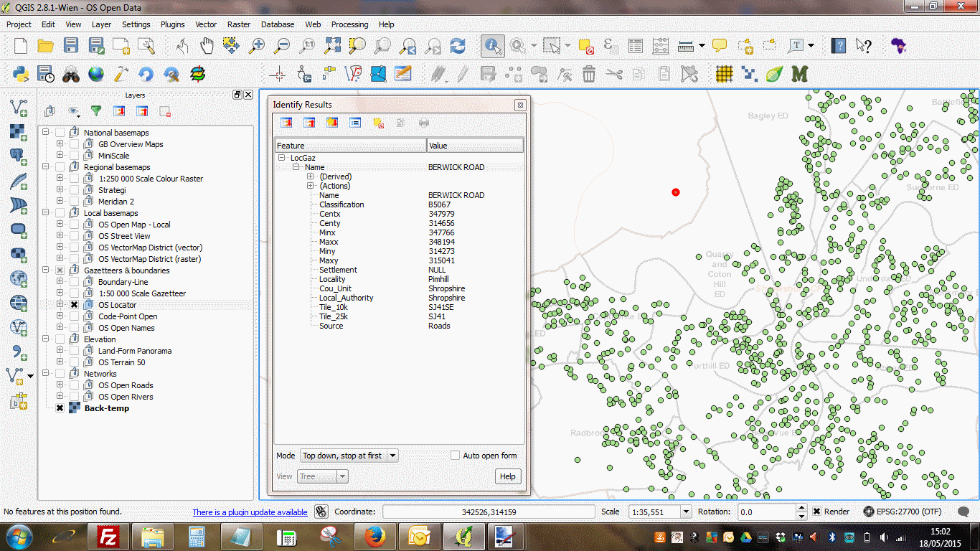
Task: Click the Rotation value field
Action: [768, 512]
